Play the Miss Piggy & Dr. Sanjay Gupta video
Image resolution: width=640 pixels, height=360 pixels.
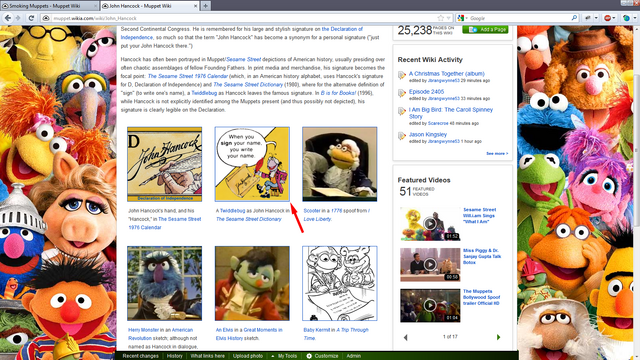tap(430, 264)
